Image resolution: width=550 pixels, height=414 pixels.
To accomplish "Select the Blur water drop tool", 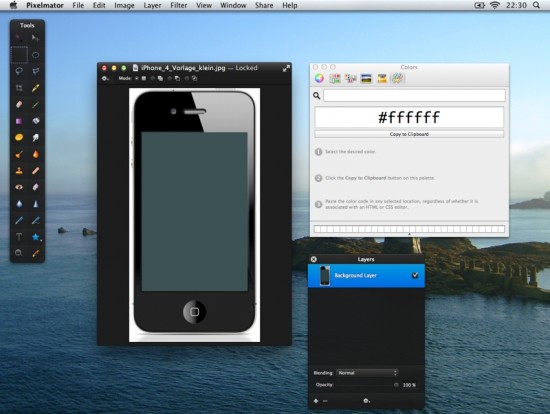I will tap(19, 203).
